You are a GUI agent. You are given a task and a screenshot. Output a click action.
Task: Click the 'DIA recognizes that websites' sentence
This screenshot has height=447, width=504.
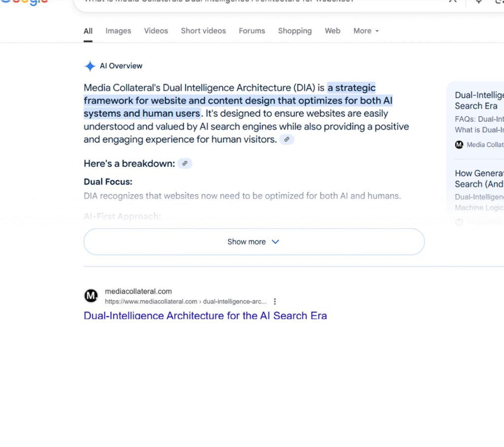242,196
